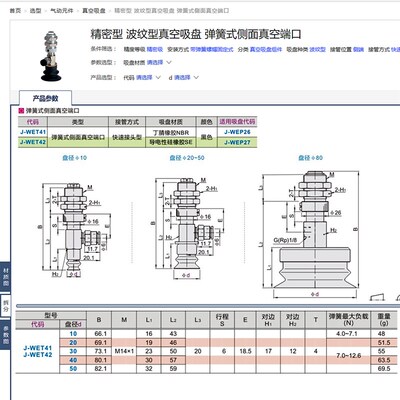Click the M14×1 thread cell

124,351
